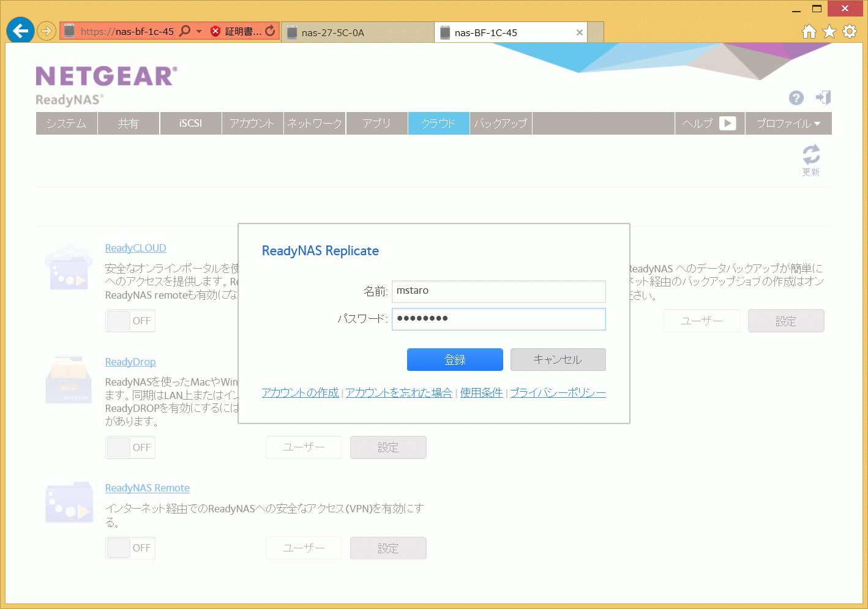
Task: Click the ReadyDrop box icon
Action: tap(69, 380)
